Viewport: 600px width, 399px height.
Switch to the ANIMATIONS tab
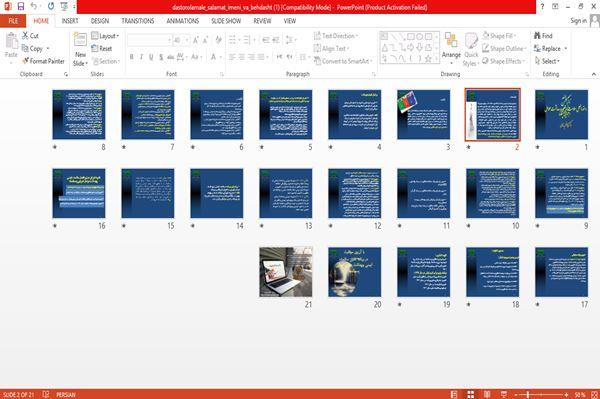click(x=183, y=21)
